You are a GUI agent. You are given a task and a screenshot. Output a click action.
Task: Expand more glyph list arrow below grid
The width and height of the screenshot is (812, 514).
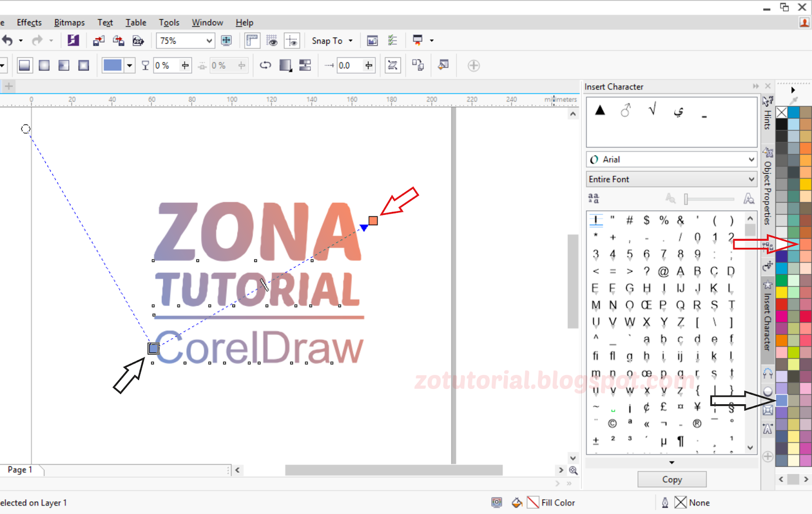[x=671, y=463]
